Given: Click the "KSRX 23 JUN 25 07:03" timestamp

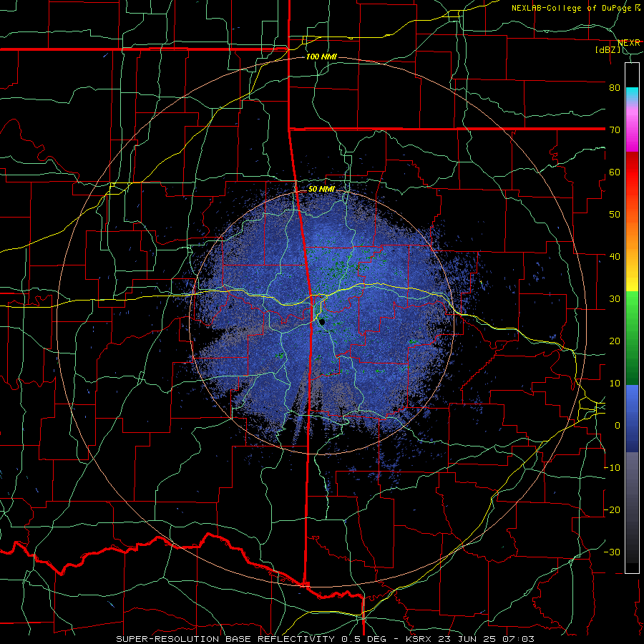Looking at the screenshot, I should point(470,639).
